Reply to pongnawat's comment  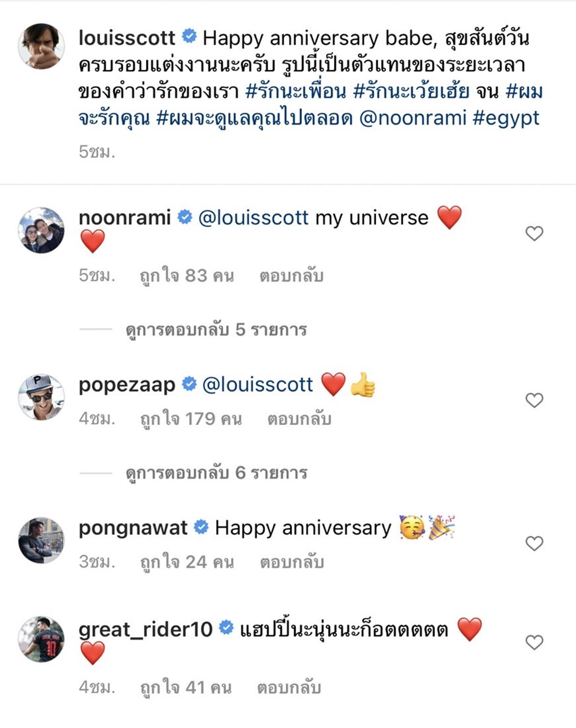(x=292, y=562)
